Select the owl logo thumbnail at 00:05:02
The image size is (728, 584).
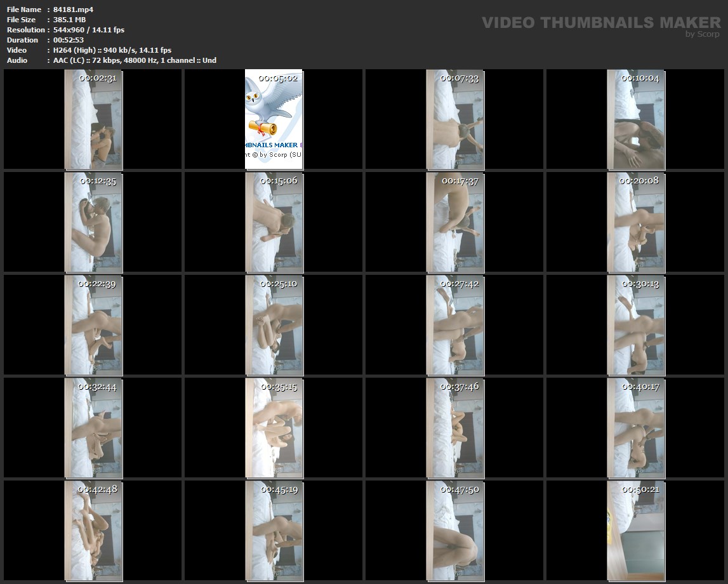(x=274, y=119)
